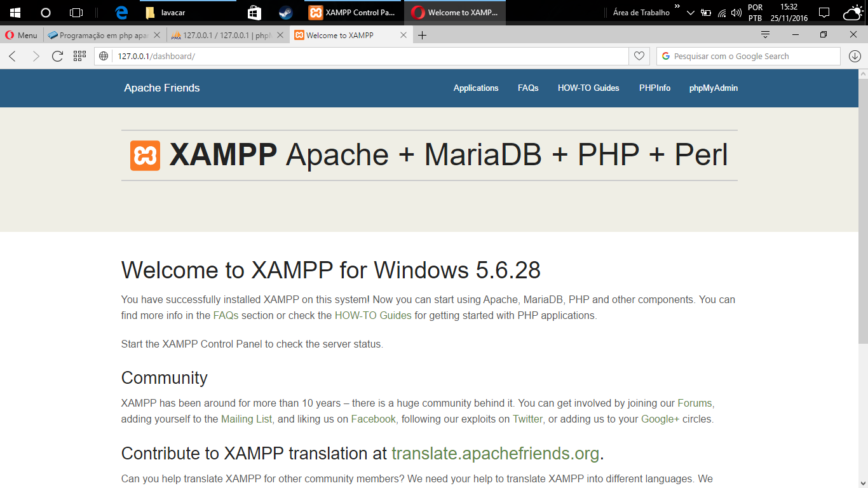The width and height of the screenshot is (868, 488).
Task: Open the volume speaker tray icon
Action: pos(736,13)
